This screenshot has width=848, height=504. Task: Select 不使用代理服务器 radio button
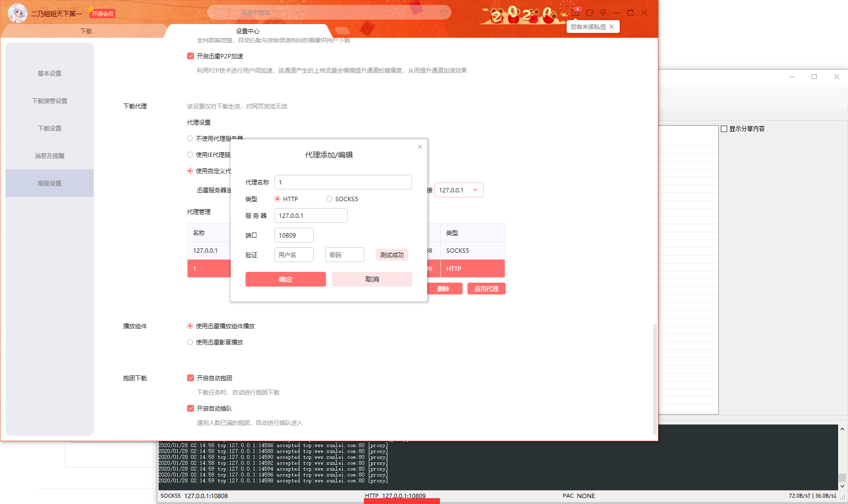tap(190, 138)
